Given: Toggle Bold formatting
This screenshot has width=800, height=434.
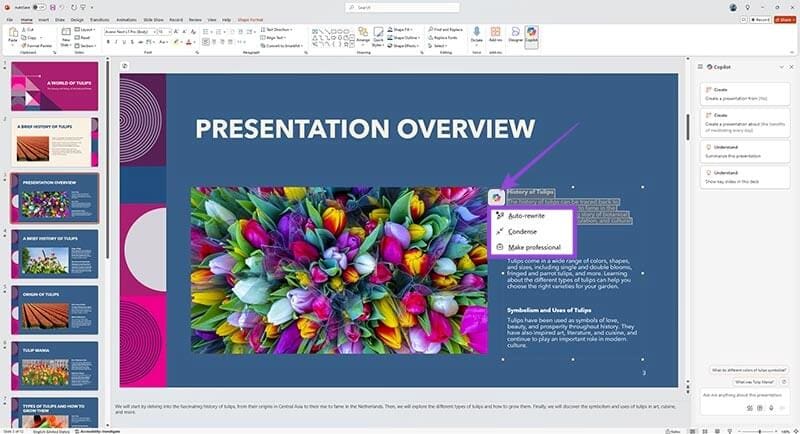Looking at the screenshot, I should pos(108,42).
